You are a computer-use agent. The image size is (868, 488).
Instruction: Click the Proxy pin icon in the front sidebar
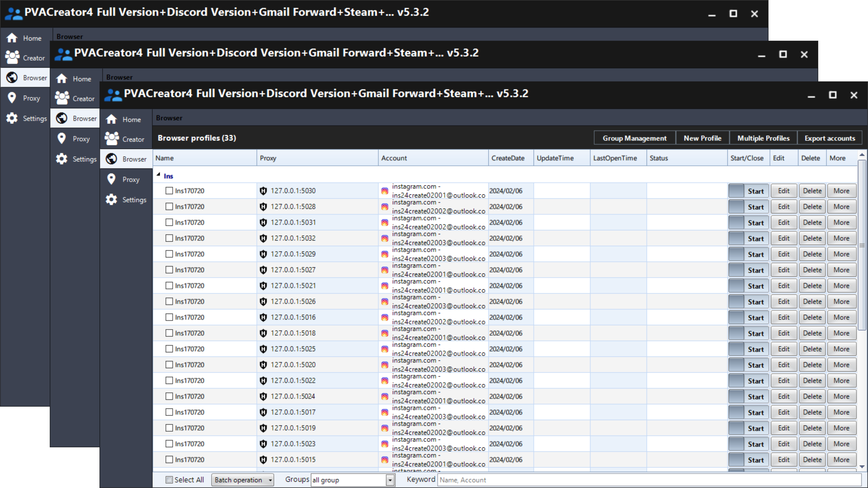click(112, 179)
